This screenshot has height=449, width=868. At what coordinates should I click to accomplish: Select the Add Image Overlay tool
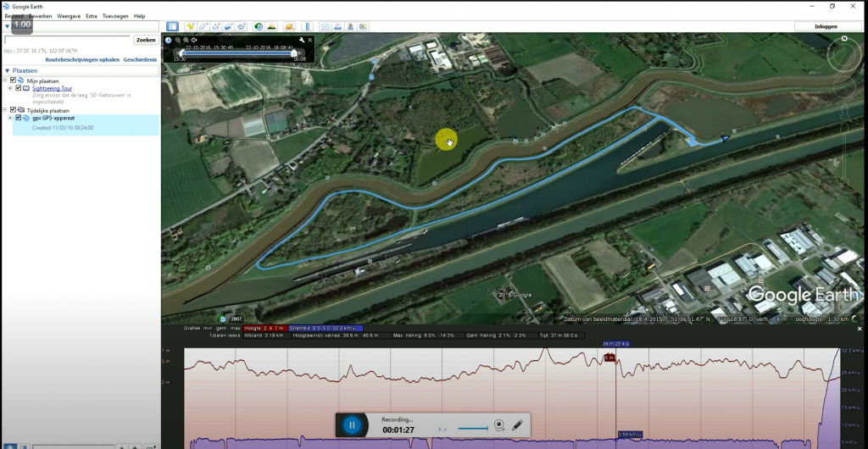(x=229, y=26)
